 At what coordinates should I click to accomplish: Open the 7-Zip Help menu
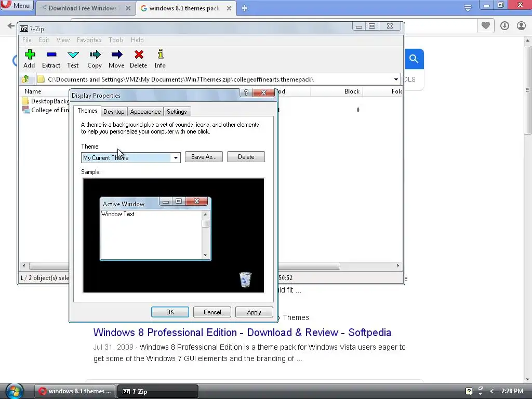pos(137,40)
